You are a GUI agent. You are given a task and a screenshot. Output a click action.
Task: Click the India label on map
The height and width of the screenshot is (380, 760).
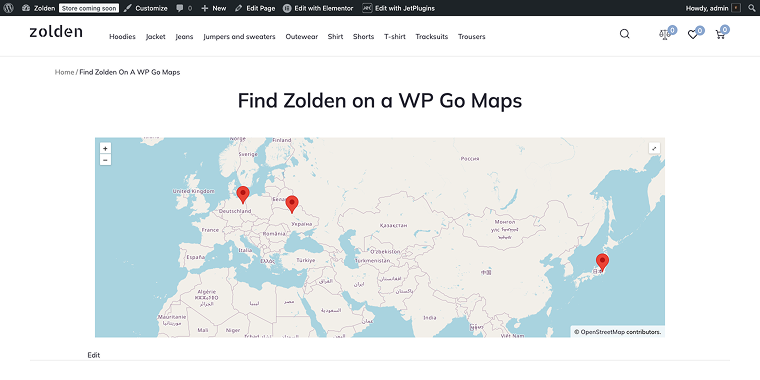point(429,318)
